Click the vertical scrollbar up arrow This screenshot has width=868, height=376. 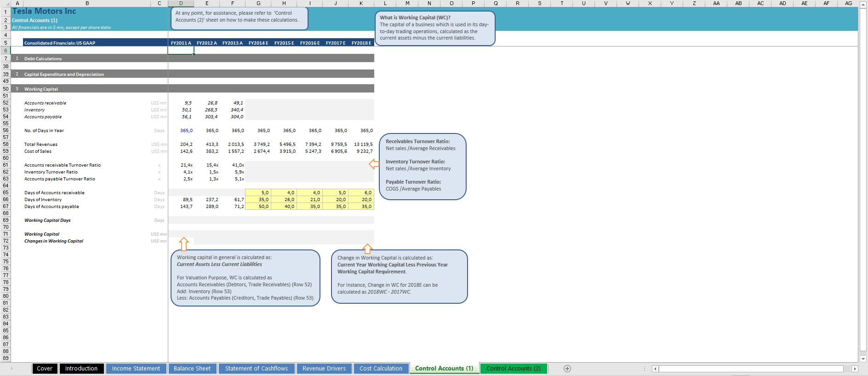(863, 4)
